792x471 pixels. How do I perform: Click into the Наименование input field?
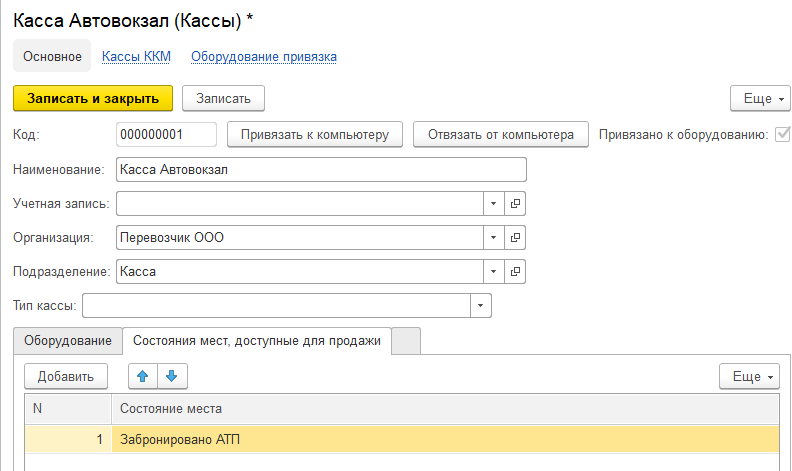[x=320, y=170]
